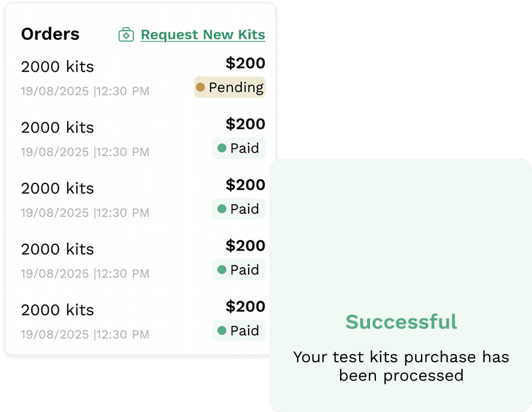The width and height of the screenshot is (532, 412).
Task: Click the first-aid kit icon beside Request New Kits
Action: pyautogui.click(x=126, y=35)
